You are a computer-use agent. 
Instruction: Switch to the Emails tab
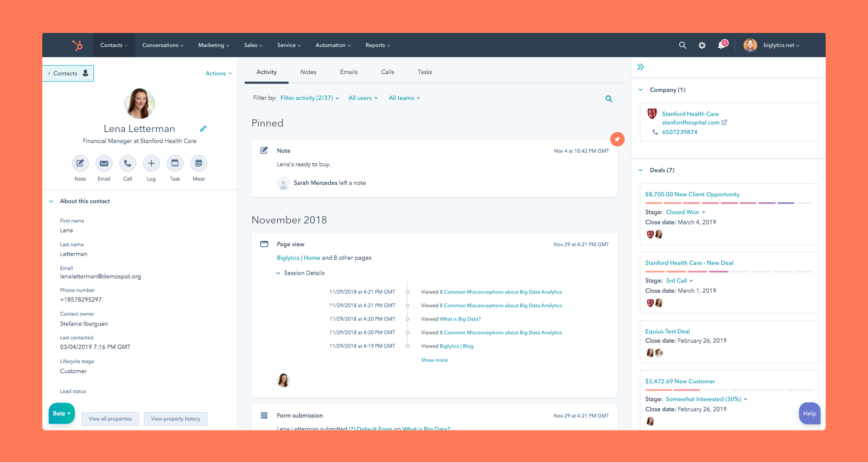click(349, 72)
